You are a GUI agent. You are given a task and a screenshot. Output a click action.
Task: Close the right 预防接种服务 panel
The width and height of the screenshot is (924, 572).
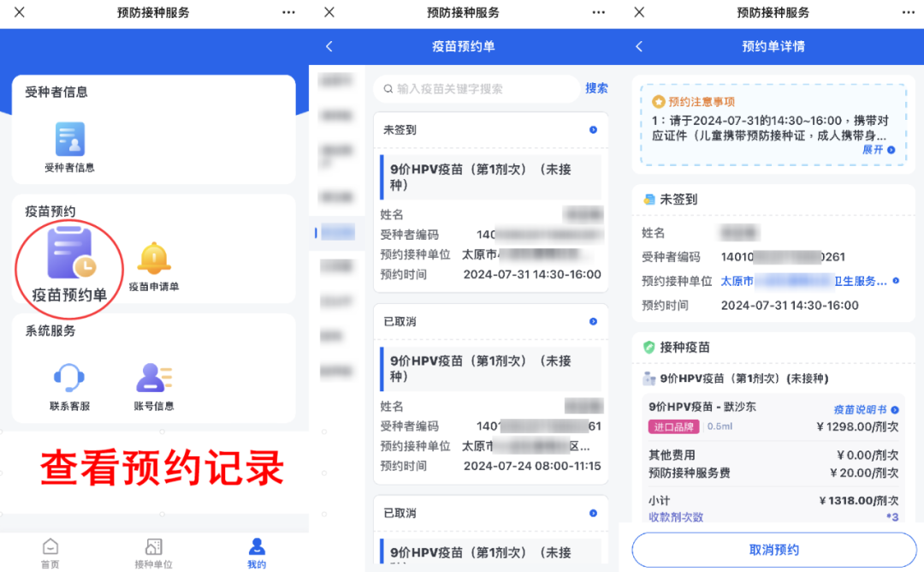(x=639, y=12)
